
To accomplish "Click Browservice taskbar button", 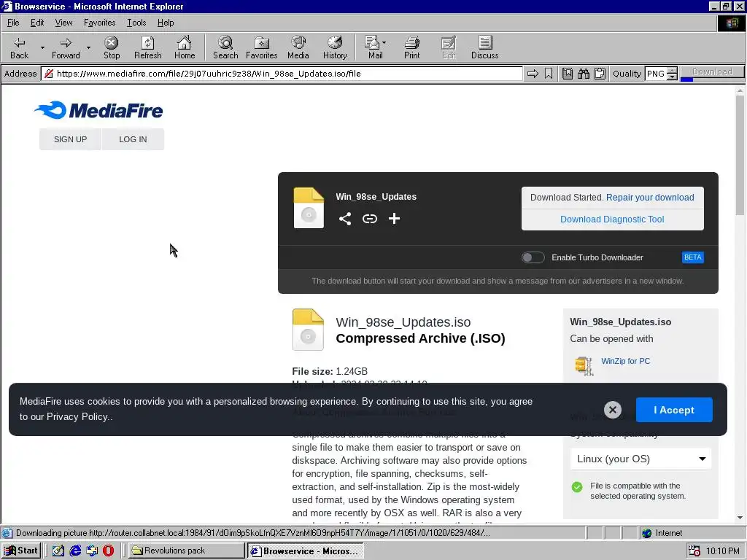I will pos(306,551).
